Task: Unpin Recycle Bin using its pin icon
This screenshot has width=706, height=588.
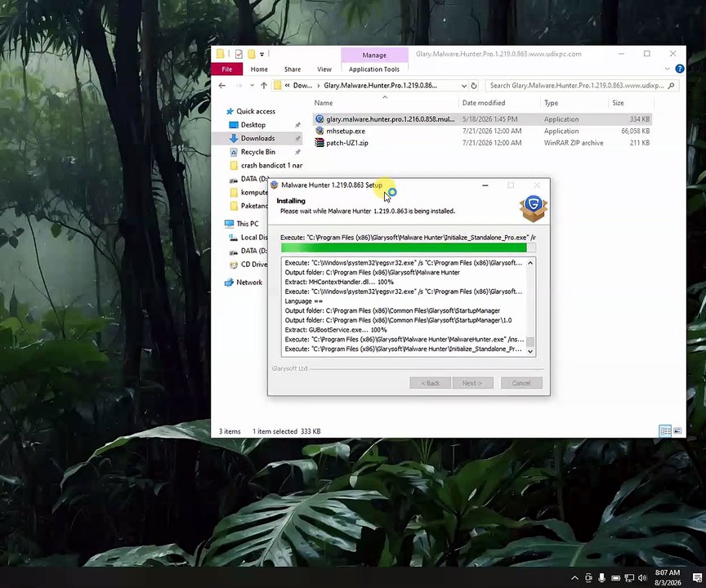Action: [297, 152]
